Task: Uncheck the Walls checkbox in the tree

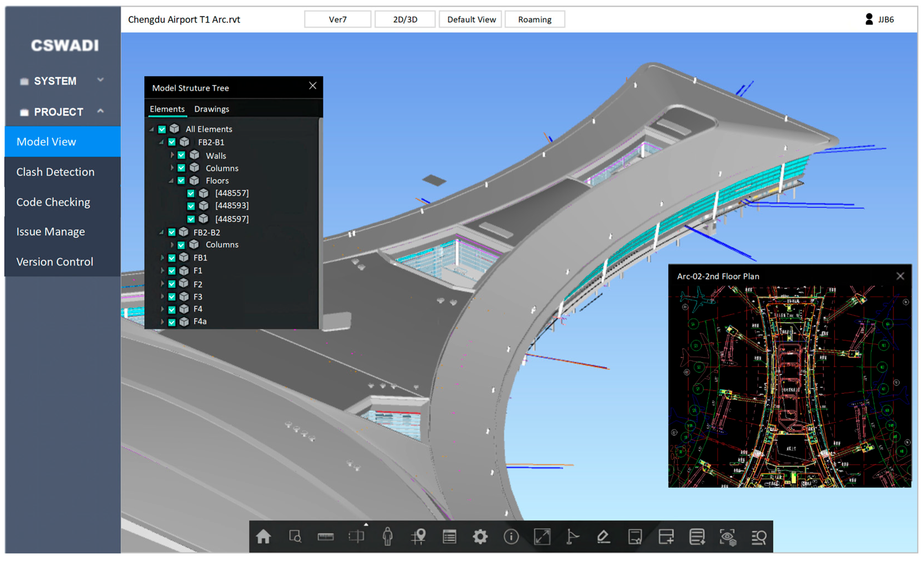Action: [x=181, y=155]
